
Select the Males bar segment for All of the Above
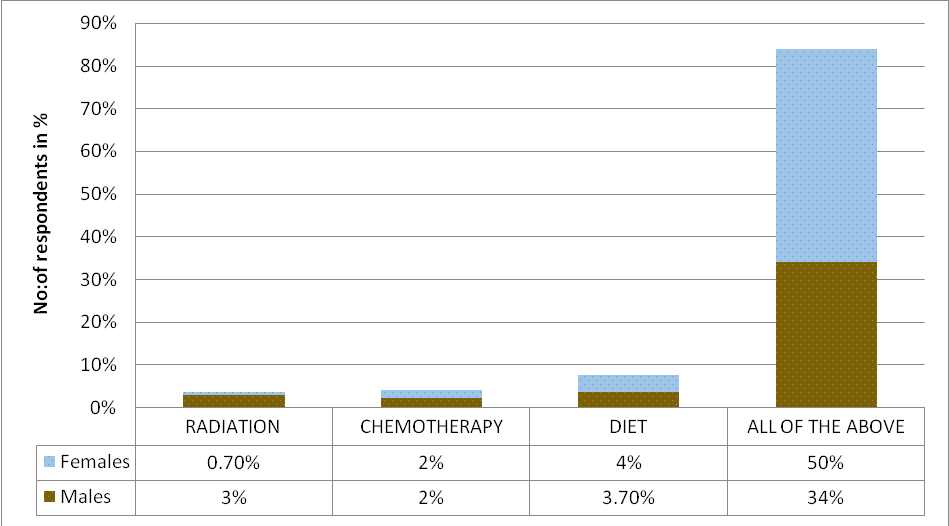click(x=826, y=335)
